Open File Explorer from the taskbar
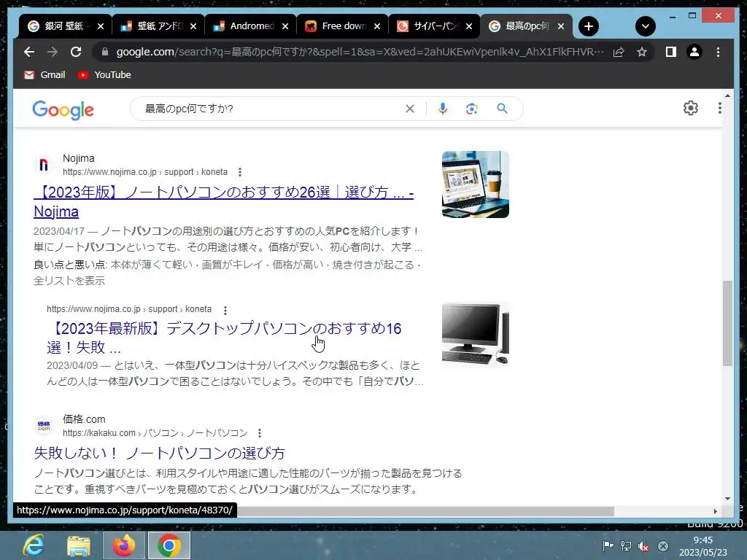The width and height of the screenshot is (747, 560). 79,545
